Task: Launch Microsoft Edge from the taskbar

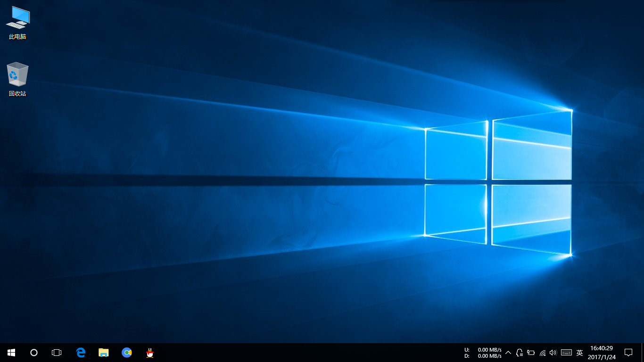Action: (x=80, y=352)
